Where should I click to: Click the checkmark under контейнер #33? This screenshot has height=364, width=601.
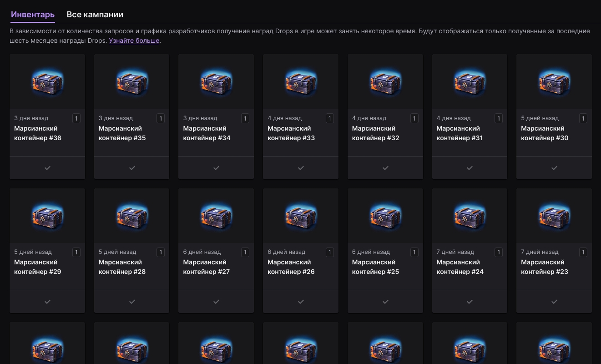pos(301,168)
